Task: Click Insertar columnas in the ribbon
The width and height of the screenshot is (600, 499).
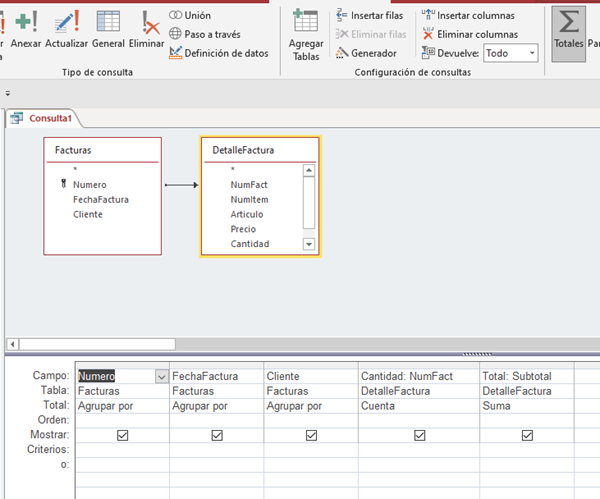Action: [468, 16]
